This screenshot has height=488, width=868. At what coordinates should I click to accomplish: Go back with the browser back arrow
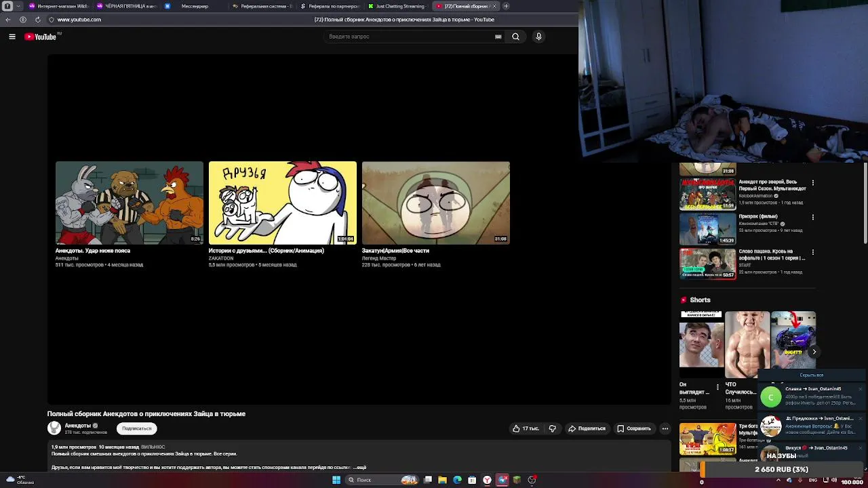click(8, 20)
